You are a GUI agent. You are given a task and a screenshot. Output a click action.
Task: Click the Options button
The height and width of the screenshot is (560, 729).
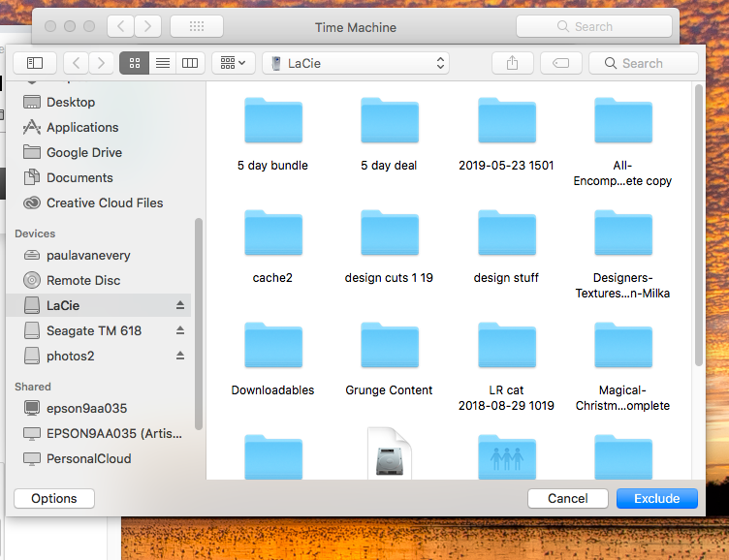(x=54, y=498)
